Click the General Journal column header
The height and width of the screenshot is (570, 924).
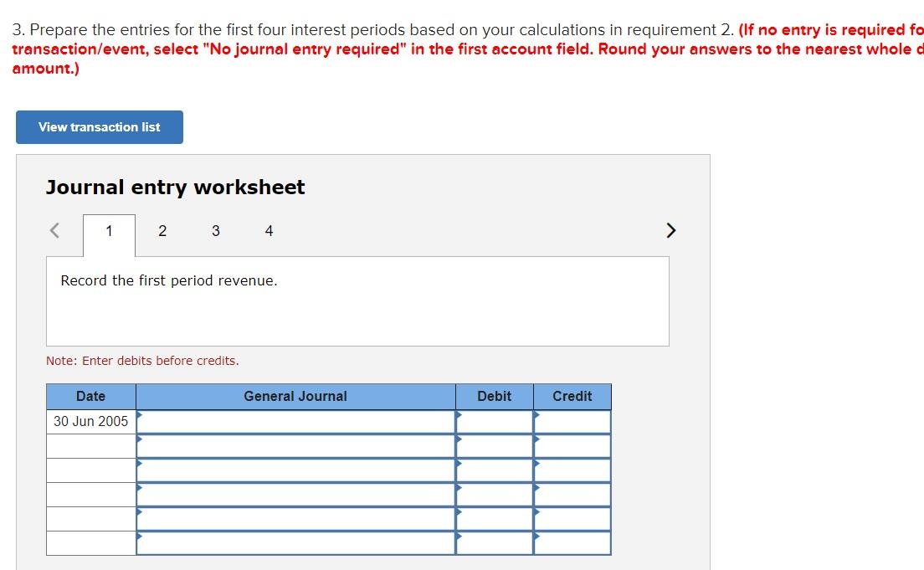tap(295, 396)
